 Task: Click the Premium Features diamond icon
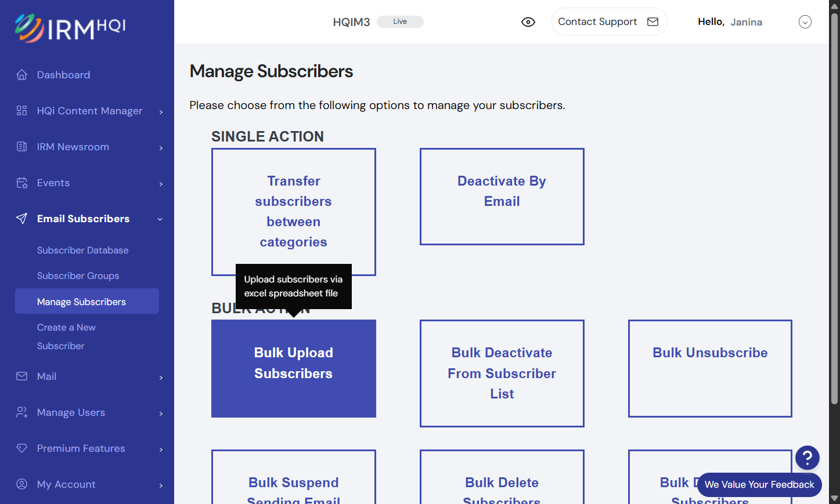[x=22, y=448]
